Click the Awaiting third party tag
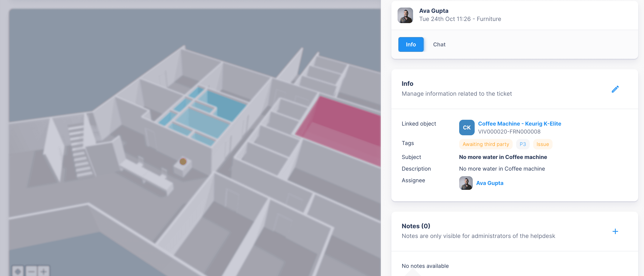The height and width of the screenshot is (276, 644). (x=486, y=144)
